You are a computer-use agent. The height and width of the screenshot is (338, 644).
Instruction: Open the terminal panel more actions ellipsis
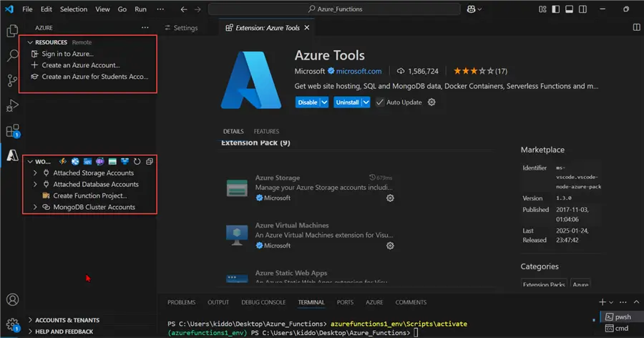pyautogui.click(x=623, y=302)
